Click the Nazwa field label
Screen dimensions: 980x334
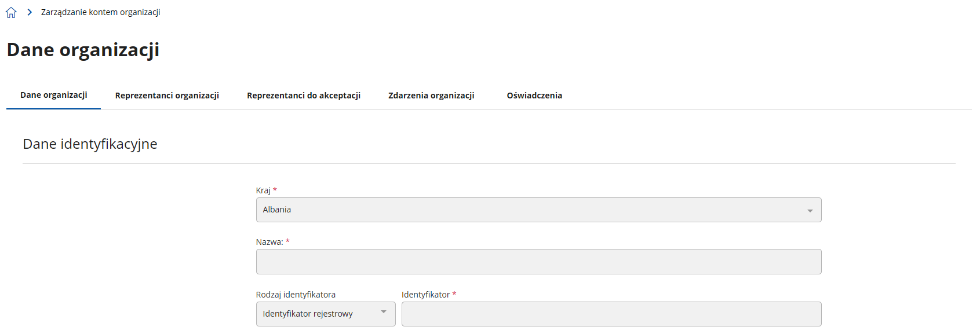[x=269, y=242]
